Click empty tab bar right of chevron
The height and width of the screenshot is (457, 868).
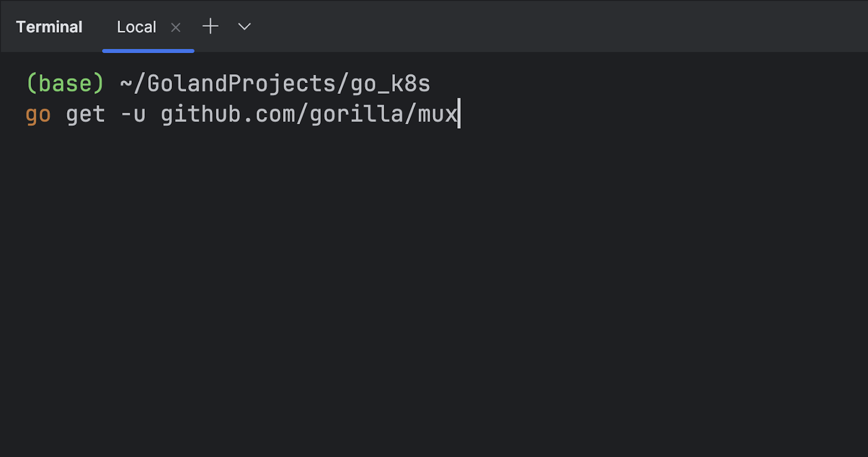click(x=559, y=26)
